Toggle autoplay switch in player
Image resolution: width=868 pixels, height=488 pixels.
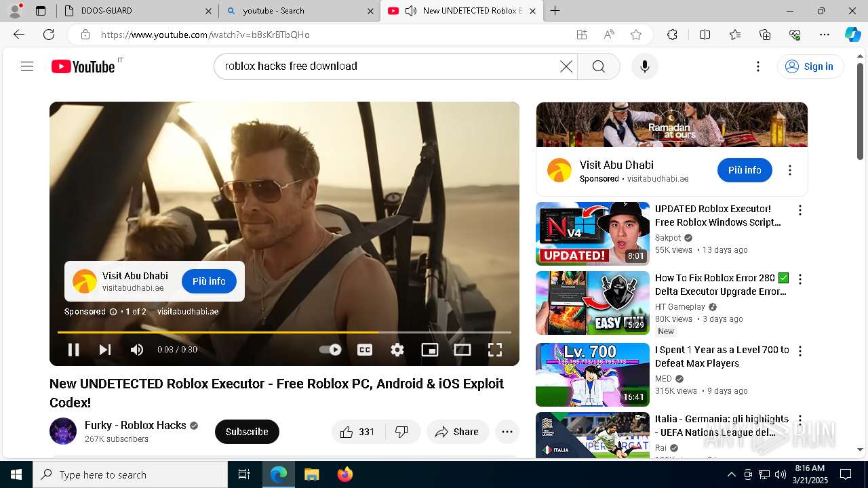point(330,350)
